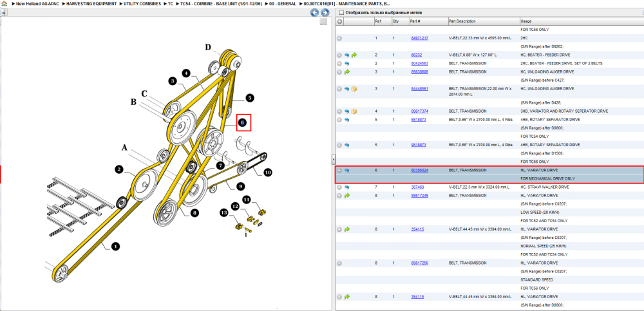Image resolution: width=644 pixels, height=311 pixels.
Task: Click the box icon for part 89817374
Action: click(x=354, y=111)
